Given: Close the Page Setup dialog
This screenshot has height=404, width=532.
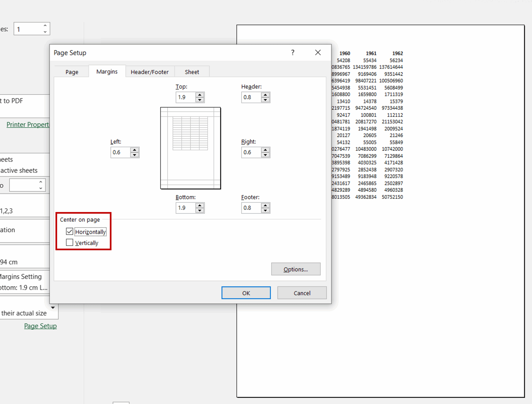Looking at the screenshot, I should 318,52.
